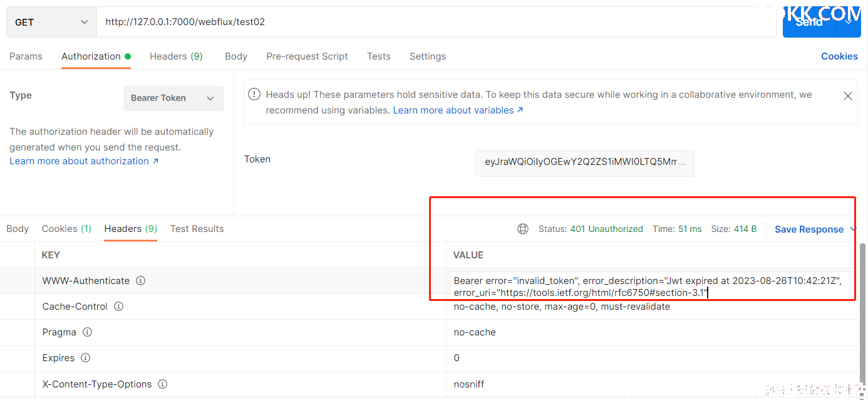Switch to request Headers (9) tab
The image size is (868, 400).
[x=176, y=56]
